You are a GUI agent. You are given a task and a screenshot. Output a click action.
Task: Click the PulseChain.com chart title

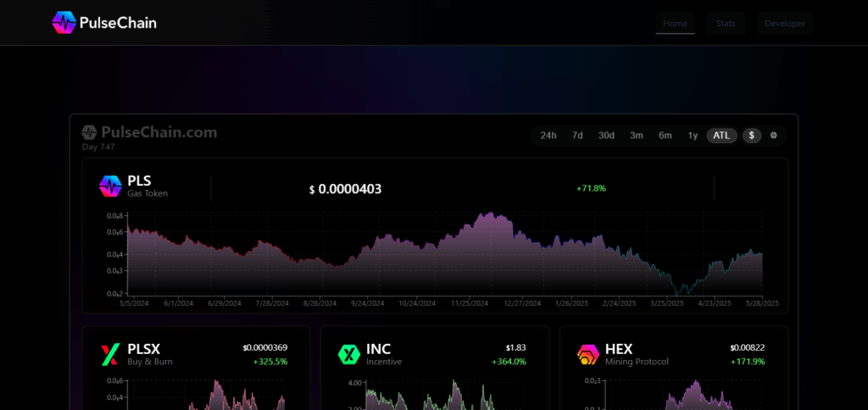coord(159,132)
